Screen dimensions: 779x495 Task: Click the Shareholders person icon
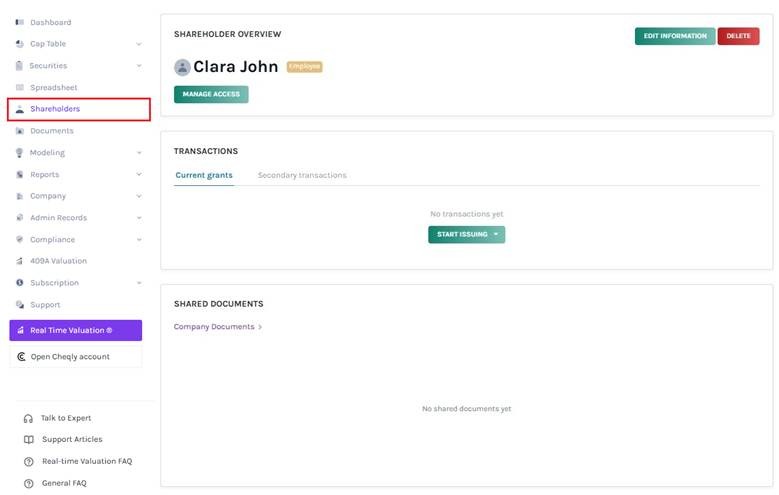coord(19,109)
